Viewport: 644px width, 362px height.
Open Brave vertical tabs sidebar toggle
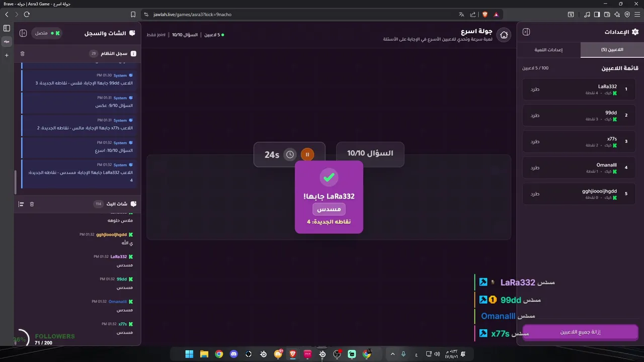(x=7, y=28)
